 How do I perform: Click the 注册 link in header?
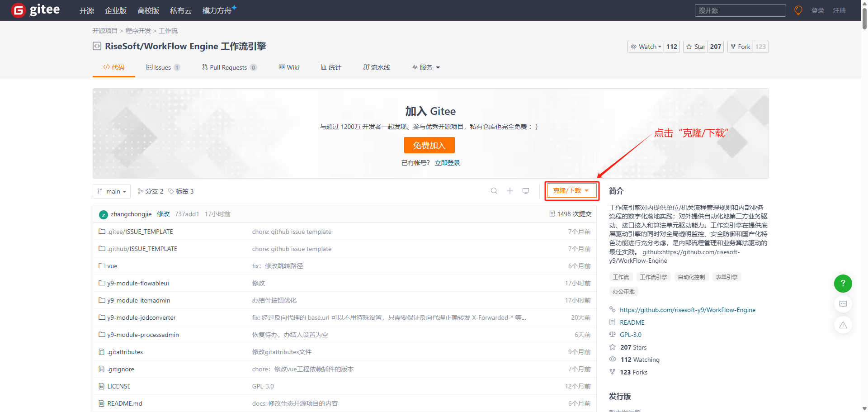pos(840,10)
